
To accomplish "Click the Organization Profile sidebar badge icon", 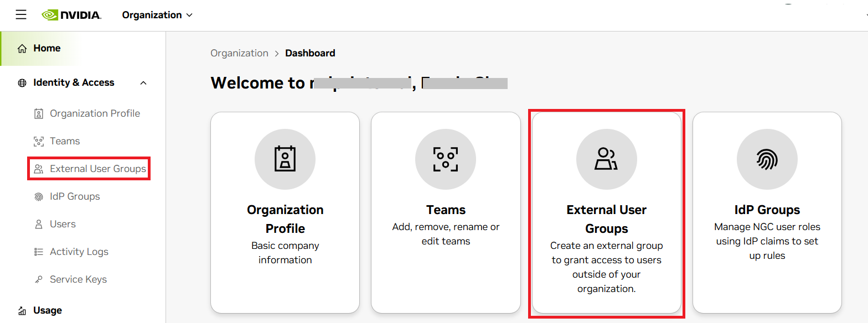I will pos(39,113).
